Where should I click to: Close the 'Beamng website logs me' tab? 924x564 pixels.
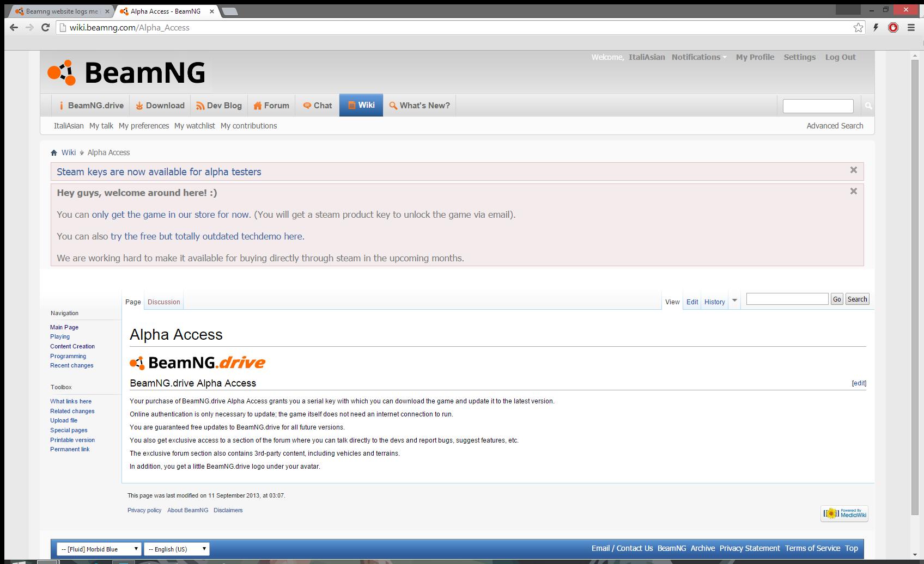click(x=107, y=11)
